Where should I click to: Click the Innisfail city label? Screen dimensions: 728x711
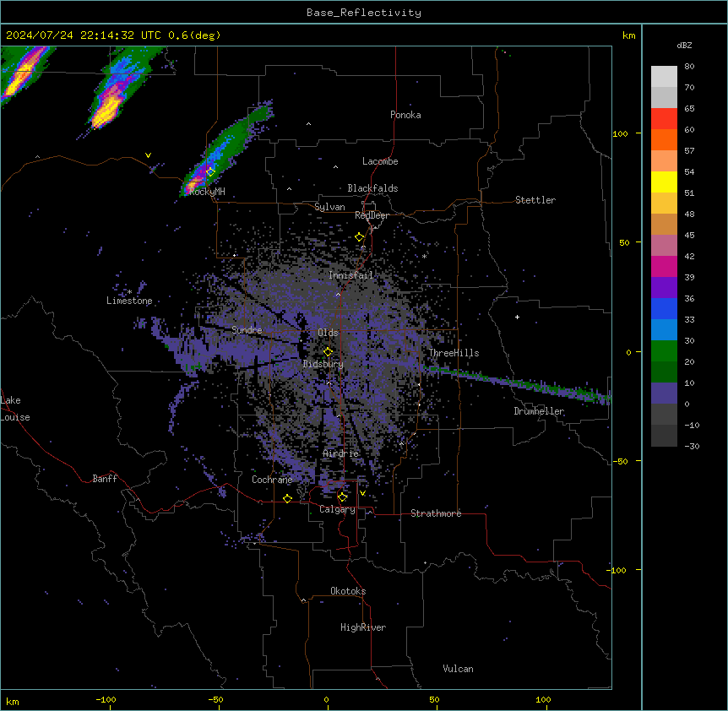[350, 275]
